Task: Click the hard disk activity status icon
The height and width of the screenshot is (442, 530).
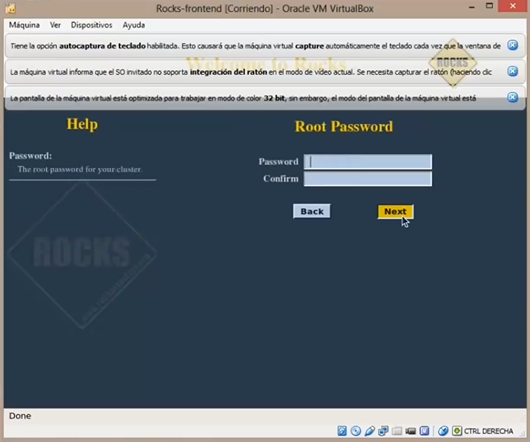Action: (x=342, y=431)
